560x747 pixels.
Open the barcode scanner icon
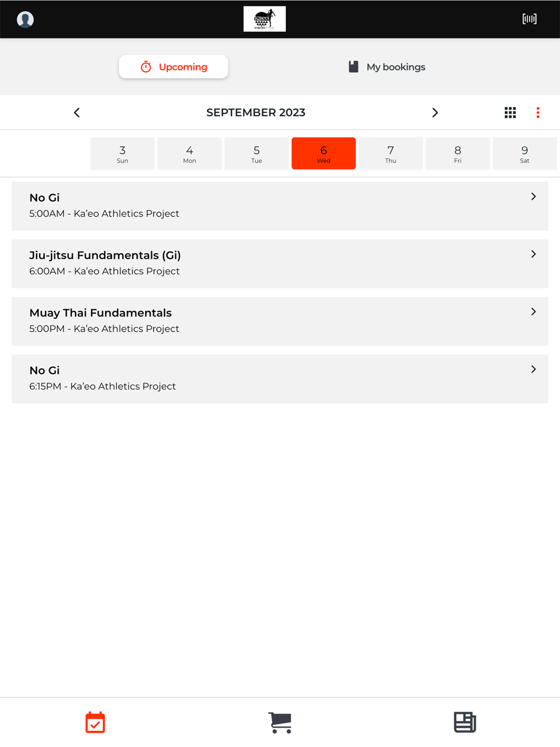pos(529,19)
